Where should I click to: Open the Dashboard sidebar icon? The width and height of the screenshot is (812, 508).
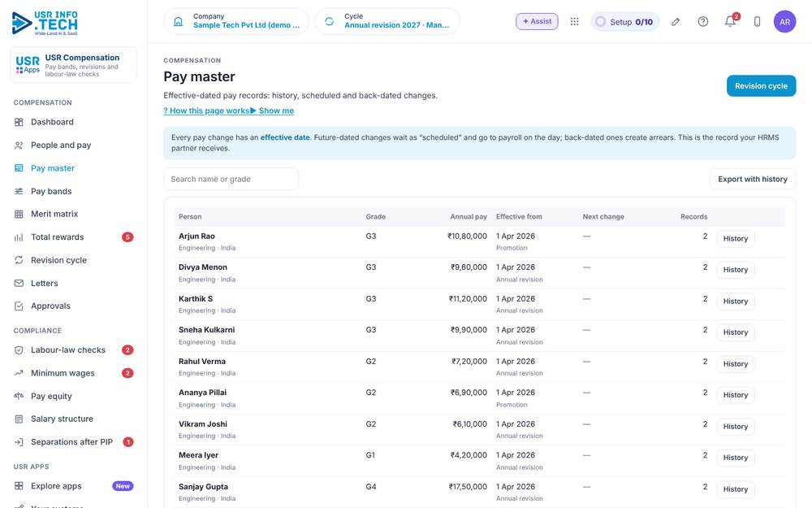(19, 123)
